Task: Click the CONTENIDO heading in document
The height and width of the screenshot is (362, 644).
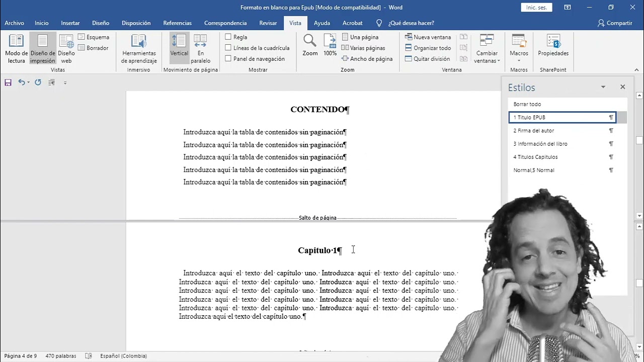Action: 319,110
